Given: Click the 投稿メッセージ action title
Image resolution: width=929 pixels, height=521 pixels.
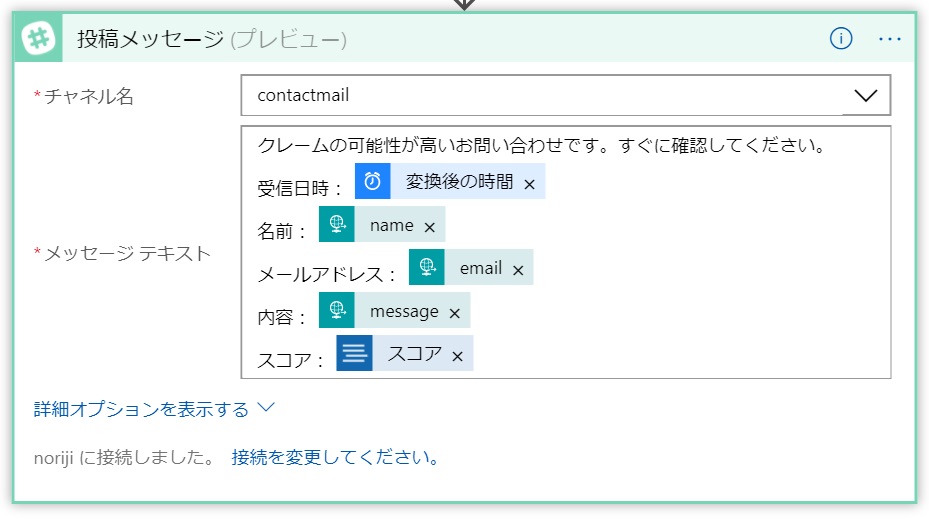Looking at the screenshot, I should (151, 39).
